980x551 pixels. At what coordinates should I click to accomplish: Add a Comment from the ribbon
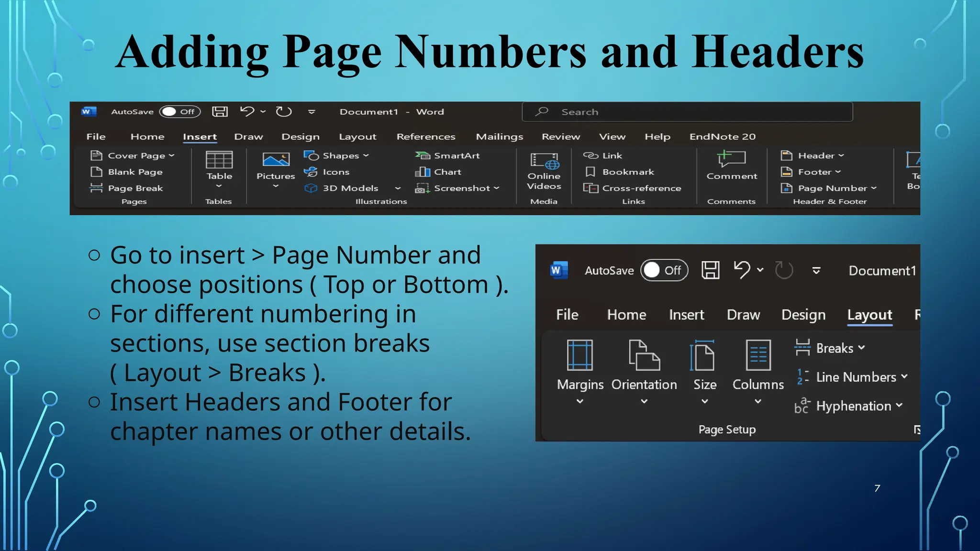732,165
